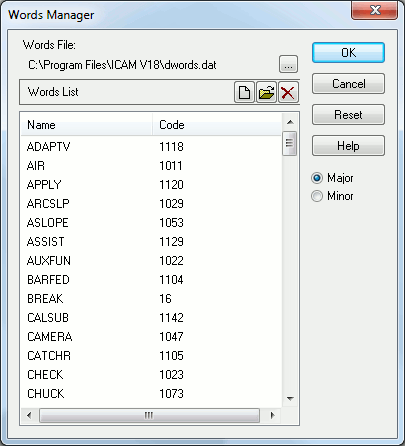The height and width of the screenshot is (446, 405).
Task: Click the list's up scroll arrow
Action: coord(290,122)
